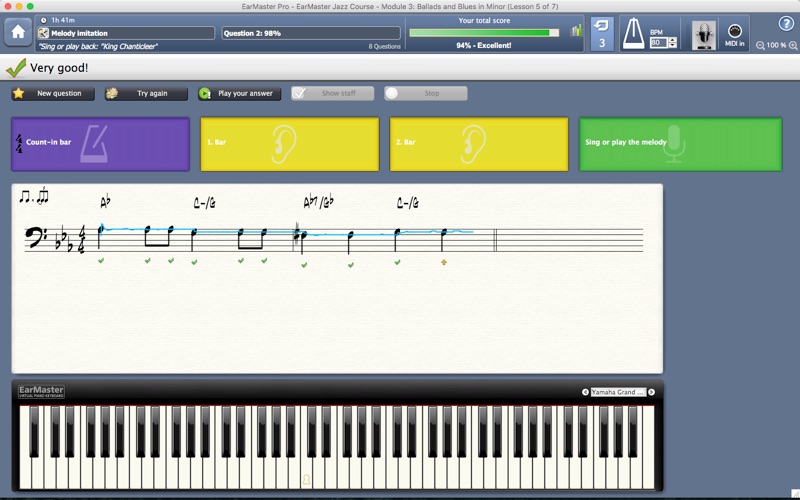Click the Stop button
Viewport: 800px width, 500px height.
pos(426,93)
